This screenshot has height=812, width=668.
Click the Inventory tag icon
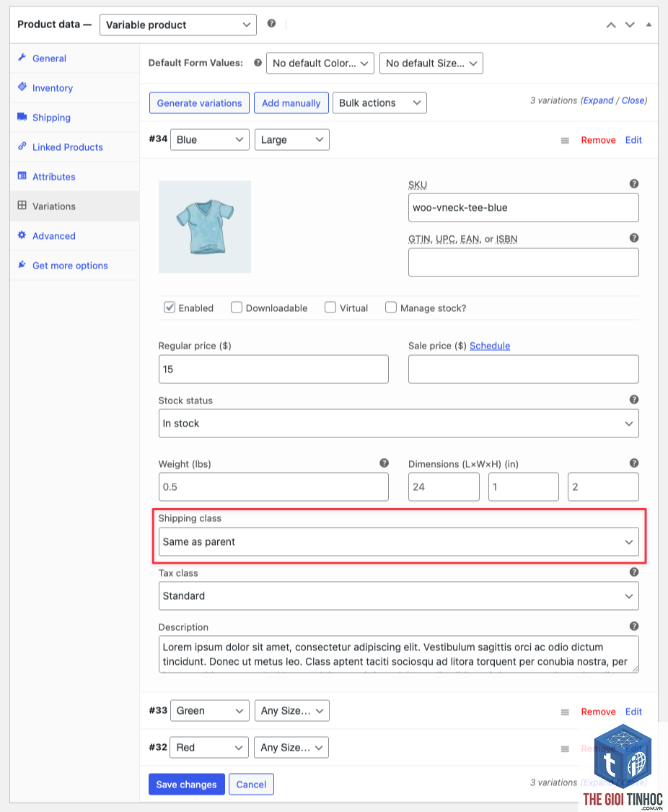click(x=22, y=87)
